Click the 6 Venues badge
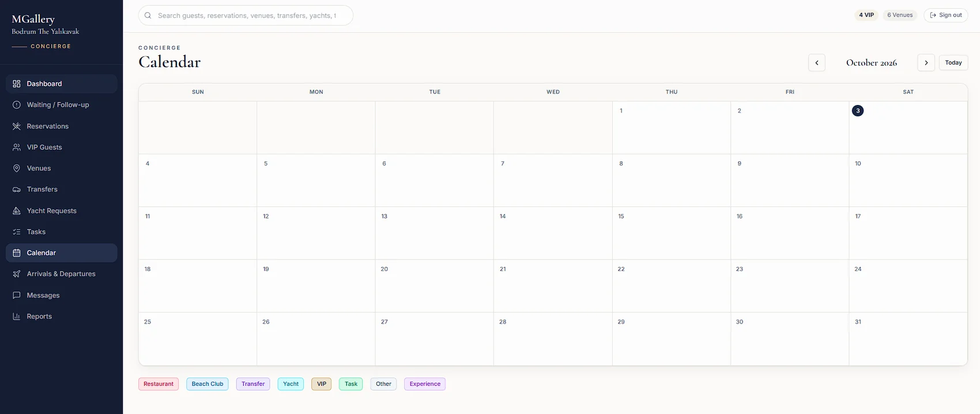This screenshot has height=414, width=980. pyautogui.click(x=900, y=15)
